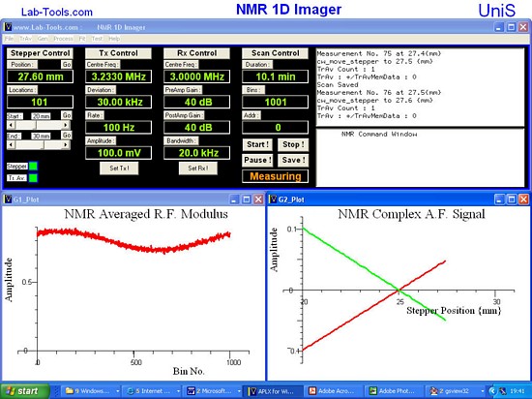
Task: Click the Tx Control header
Action: 118,53
